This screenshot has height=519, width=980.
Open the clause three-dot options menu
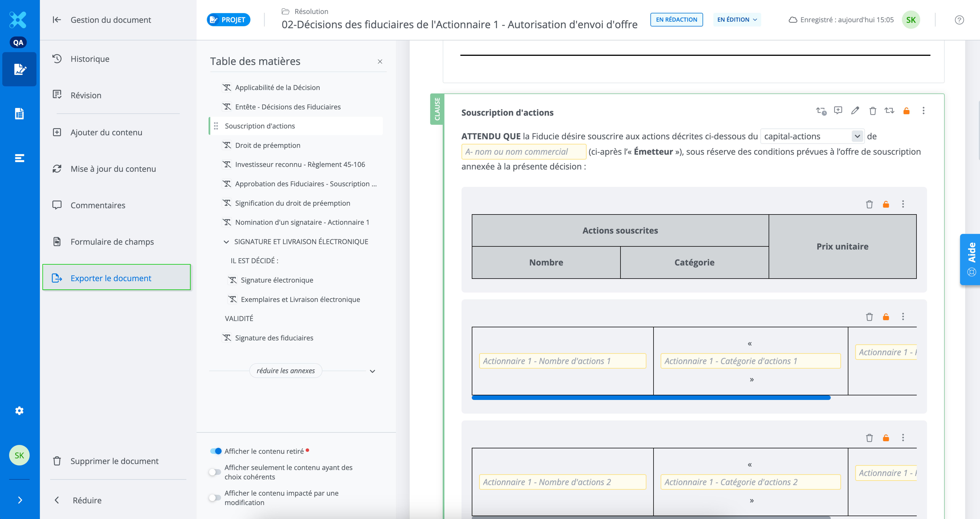point(923,111)
